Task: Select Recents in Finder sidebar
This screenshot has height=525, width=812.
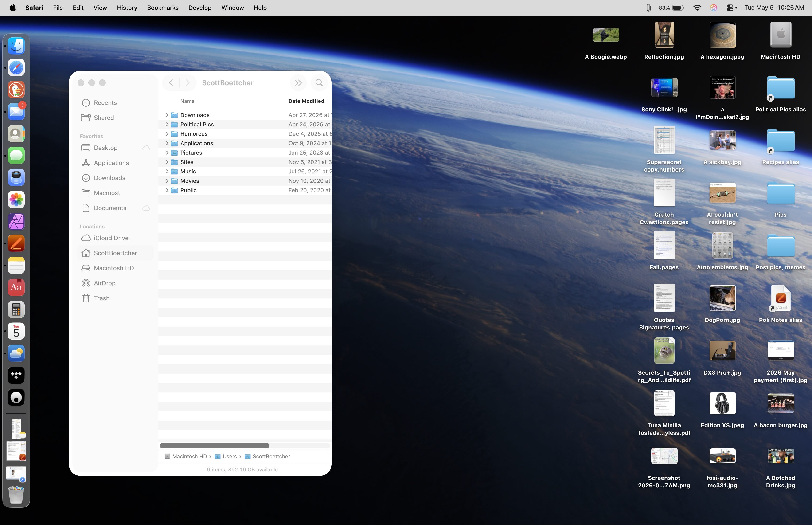Action: point(115,103)
